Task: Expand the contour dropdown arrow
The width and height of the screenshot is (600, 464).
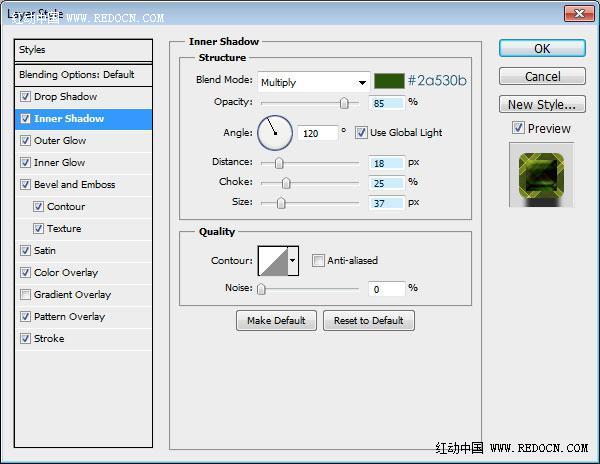Action: 293,261
